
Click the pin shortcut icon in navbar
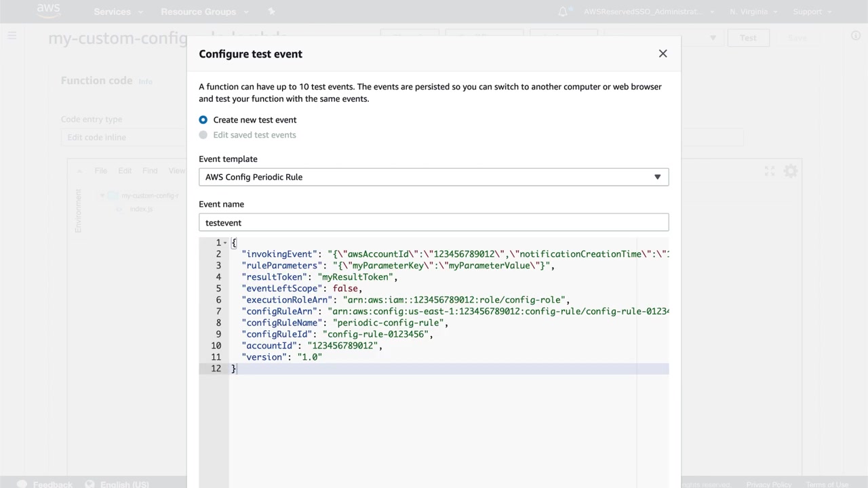[x=271, y=12]
